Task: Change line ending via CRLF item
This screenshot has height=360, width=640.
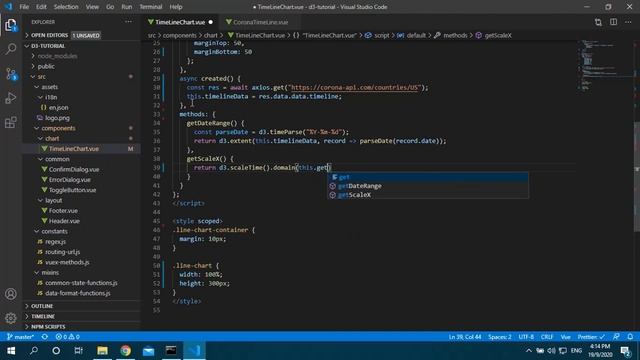Action: point(547,337)
